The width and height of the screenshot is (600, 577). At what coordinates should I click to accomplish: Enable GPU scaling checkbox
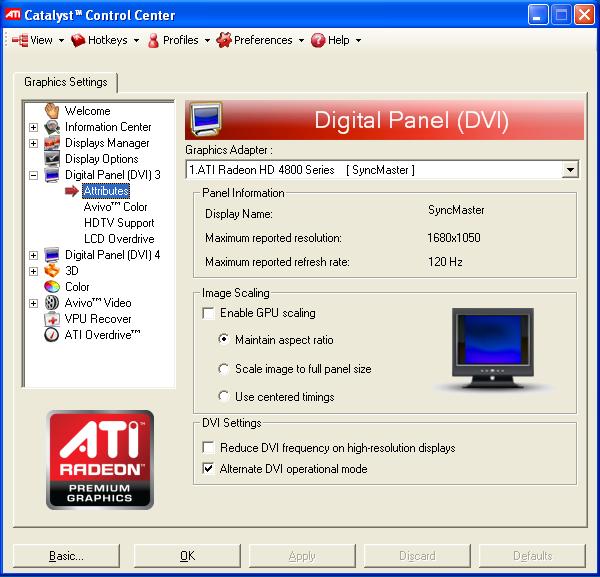[x=209, y=313]
